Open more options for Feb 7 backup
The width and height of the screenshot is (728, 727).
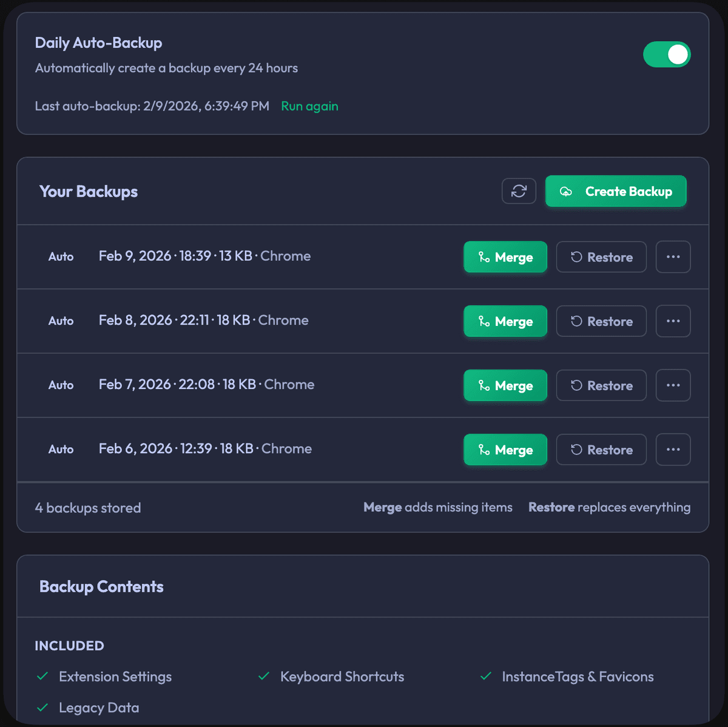[x=673, y=386]
